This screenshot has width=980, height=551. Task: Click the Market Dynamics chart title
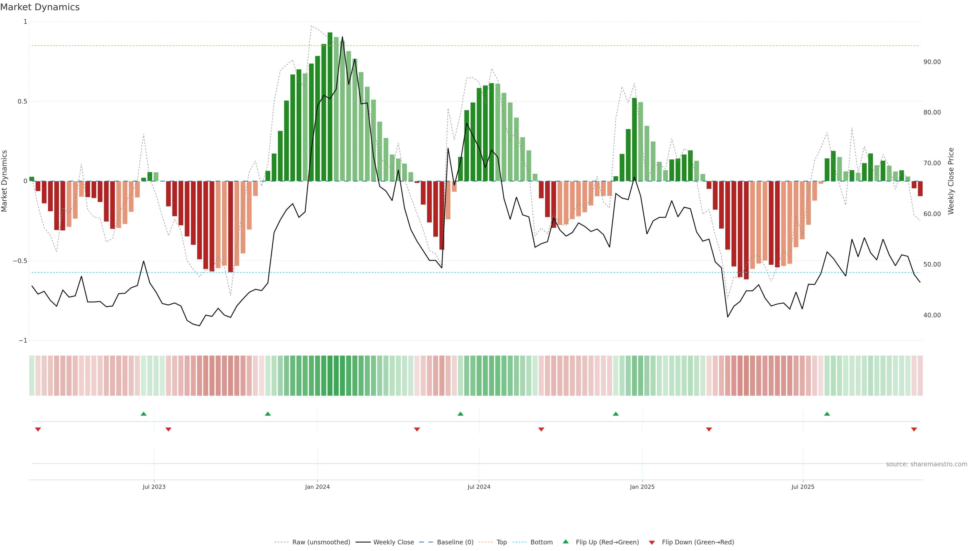[x=40, y=7]
